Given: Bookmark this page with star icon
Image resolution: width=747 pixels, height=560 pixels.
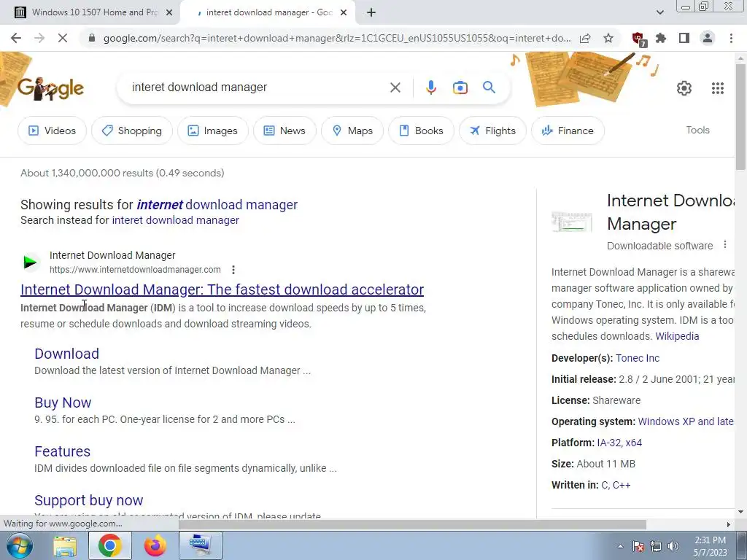Looking at the screenshot, I should click(608, 38).
